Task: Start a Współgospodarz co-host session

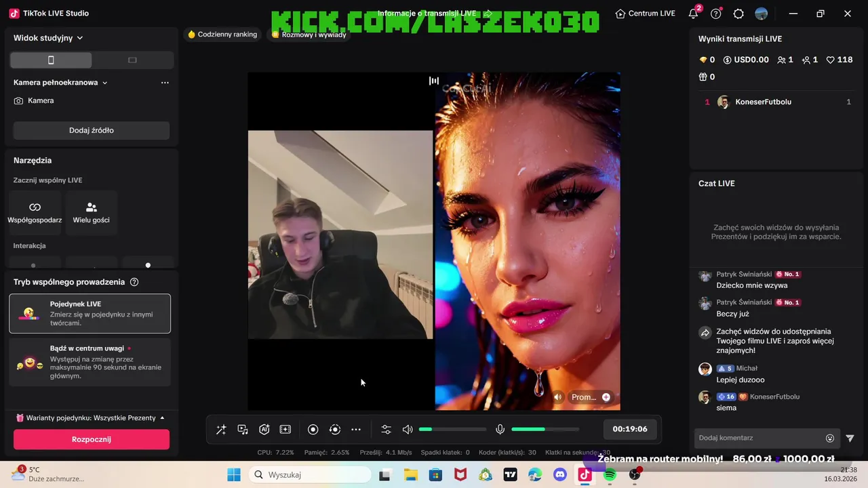Action: (35, 213)
